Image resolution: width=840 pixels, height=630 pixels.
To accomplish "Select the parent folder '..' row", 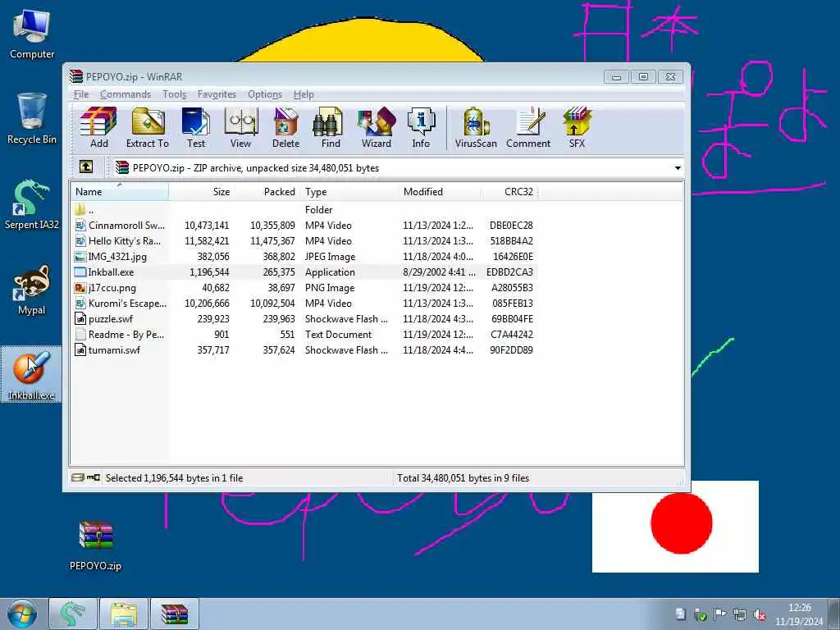I will click(304, 209).
